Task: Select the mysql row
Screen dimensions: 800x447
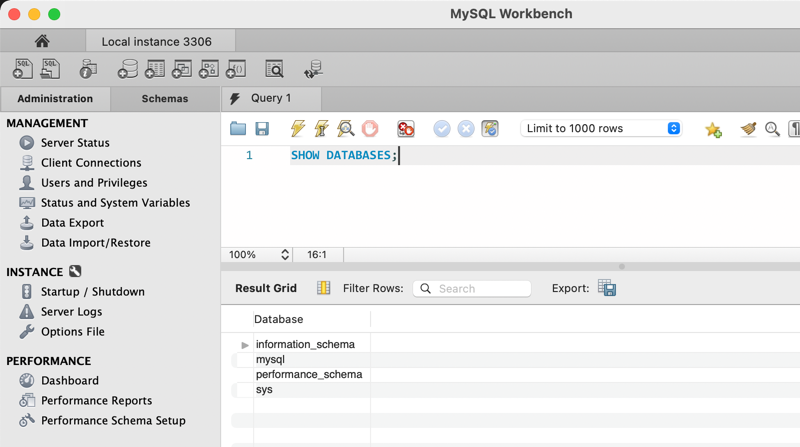Action: coord(270,359)
